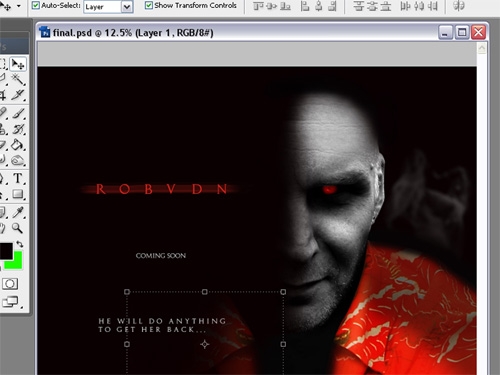Viewport: 500px width, 375px height.
Task: Select the Magic Wand tool
Action: 18,79
